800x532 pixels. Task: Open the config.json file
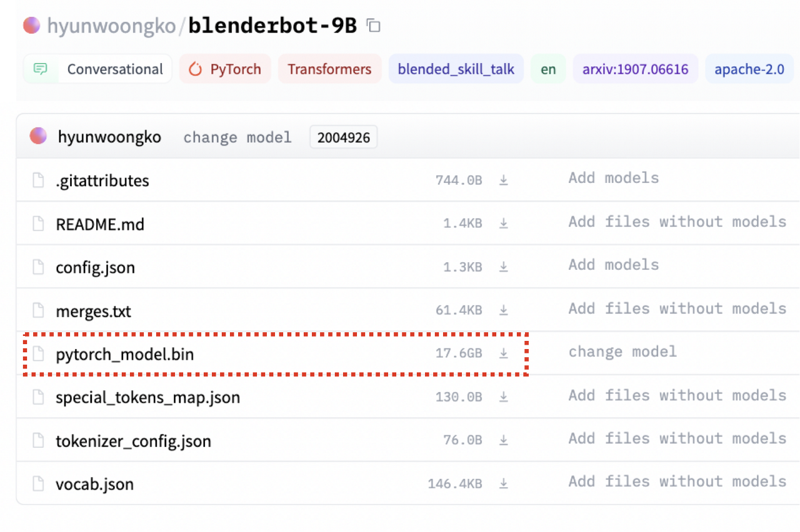pyautogui.click(x=95, y=268)
